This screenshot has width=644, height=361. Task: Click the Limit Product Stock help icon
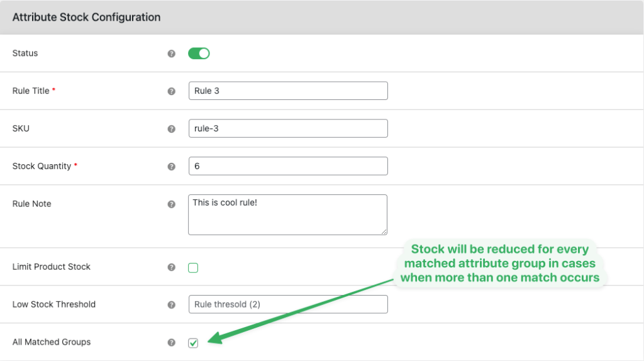[171, 267]
